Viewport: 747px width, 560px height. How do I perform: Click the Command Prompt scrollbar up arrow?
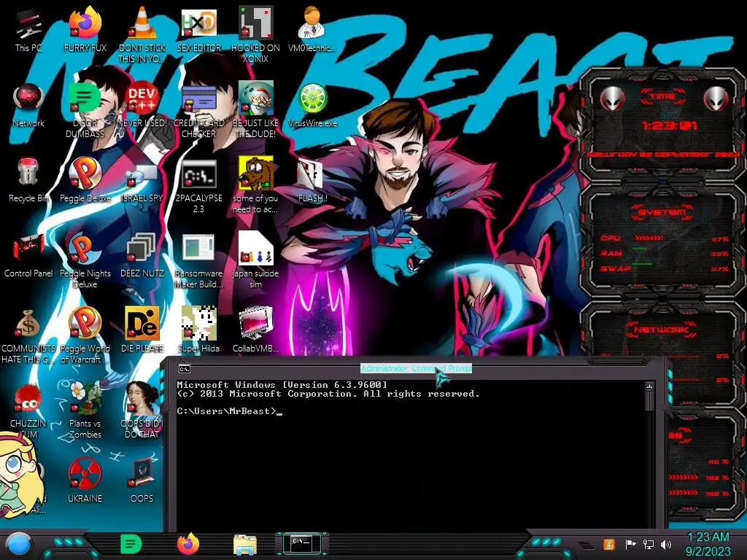[649, 386]
